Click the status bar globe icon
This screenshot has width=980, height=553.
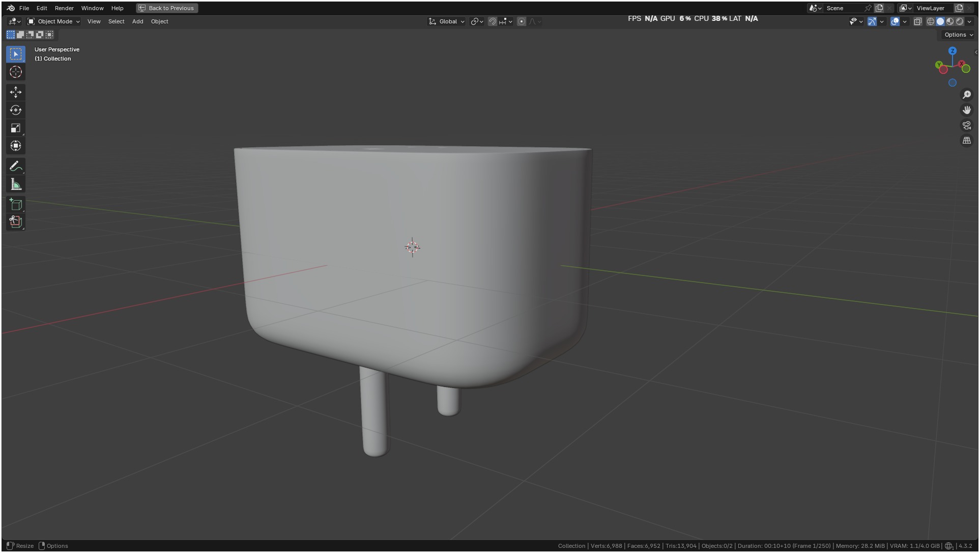(949, 546)
